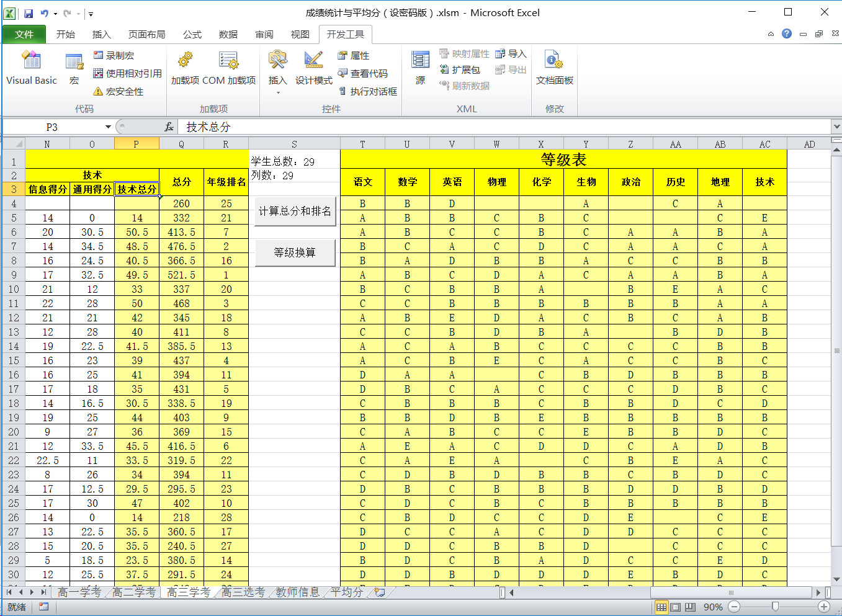The width and height of the screenshot is (842, 616).
Task: Expand the Undo history dropdown
Action: coord(55,13)
